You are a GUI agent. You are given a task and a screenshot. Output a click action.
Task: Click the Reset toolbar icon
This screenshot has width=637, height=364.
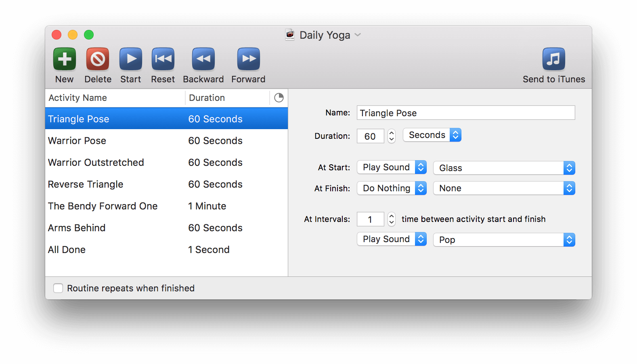coord(163,59)
